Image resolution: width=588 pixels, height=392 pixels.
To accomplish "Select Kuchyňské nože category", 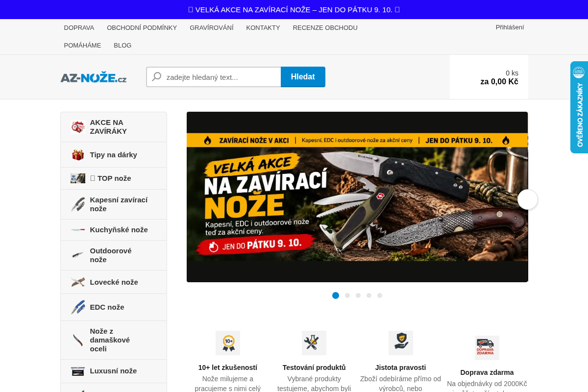I will click(x=114, y=230).
